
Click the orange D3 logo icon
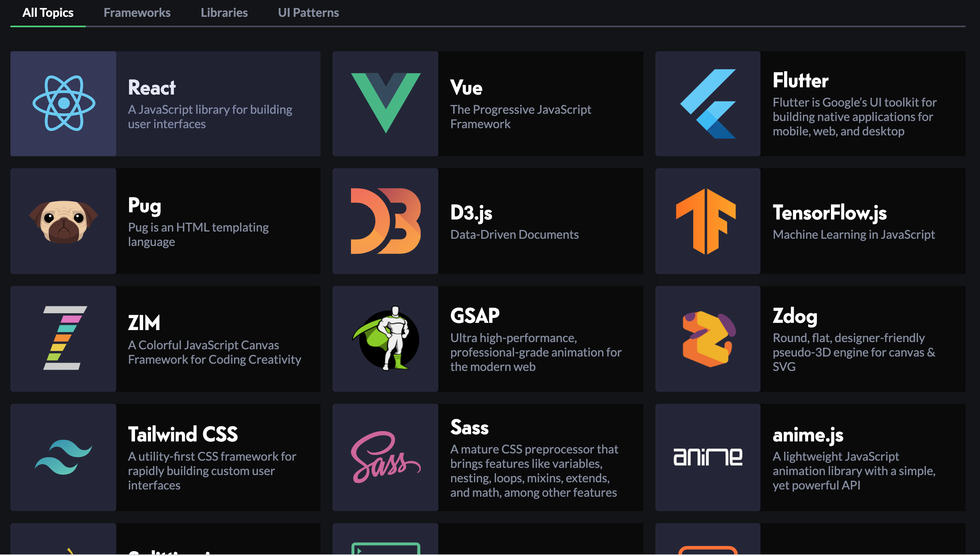click(385, 221)
